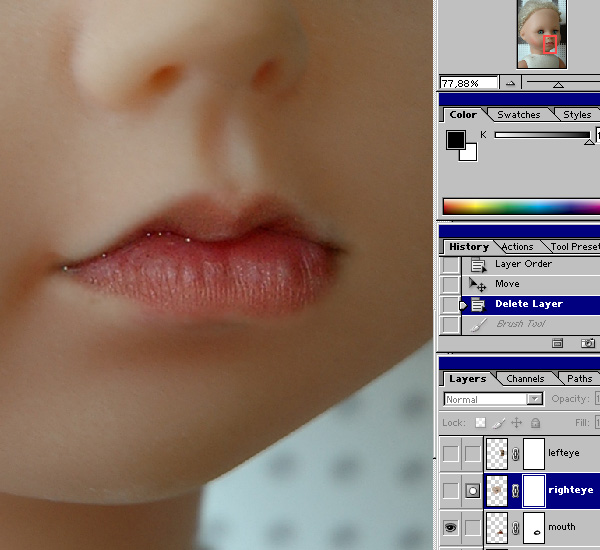
Task: Set history brush source for Delete Layer
Action: click(450, 305)
